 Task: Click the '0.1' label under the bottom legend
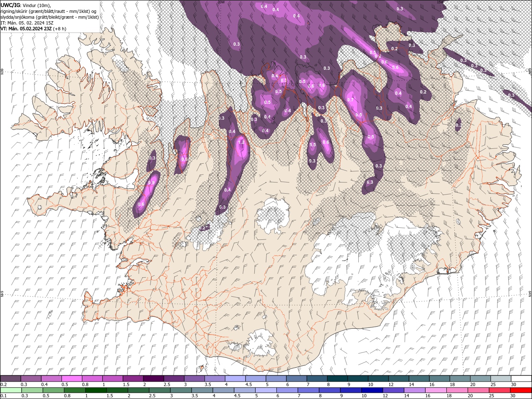coord(3,396)
